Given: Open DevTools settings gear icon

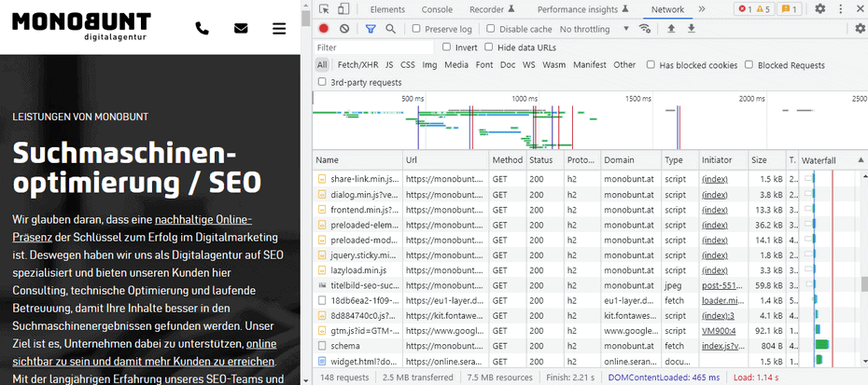Looking at the screenshot, I should click(x=820, y=8).
